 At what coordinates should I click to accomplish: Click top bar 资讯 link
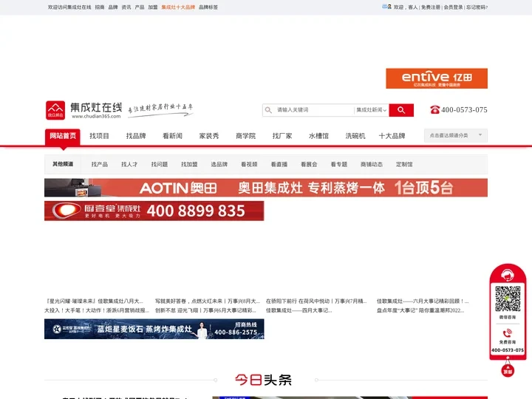pos(126,7)
